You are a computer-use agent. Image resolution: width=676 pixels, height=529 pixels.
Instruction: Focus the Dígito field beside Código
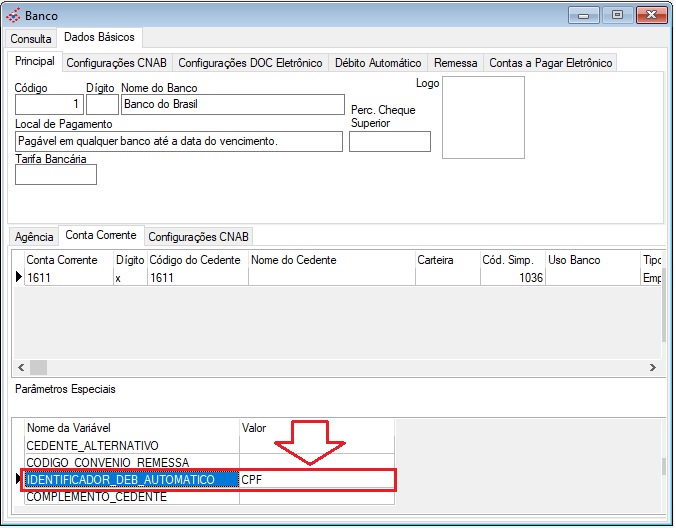tap(101, 104)
